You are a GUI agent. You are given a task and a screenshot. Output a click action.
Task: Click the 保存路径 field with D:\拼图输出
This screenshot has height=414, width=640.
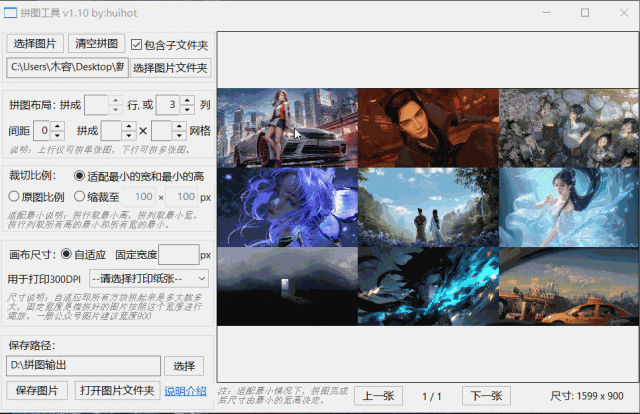click(83, 366)
